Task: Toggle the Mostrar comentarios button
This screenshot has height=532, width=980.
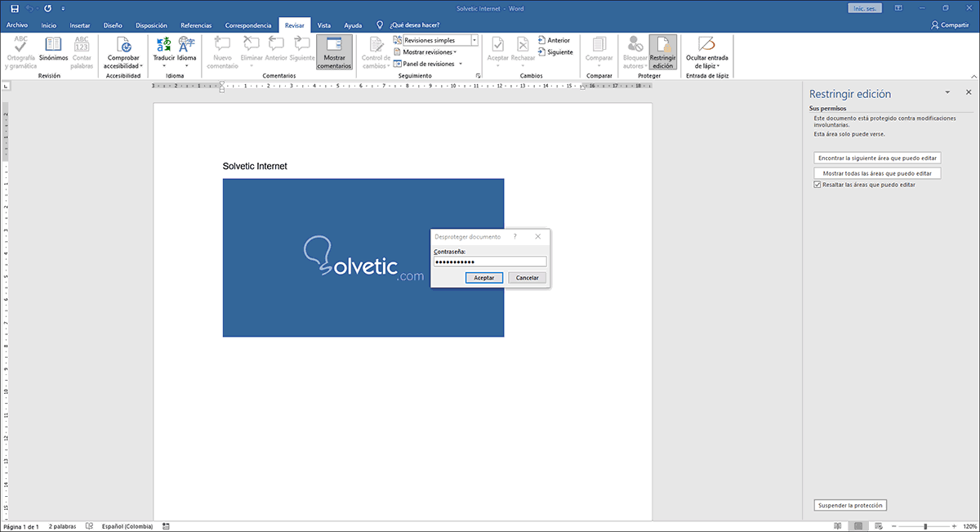Action: (334, 52)
